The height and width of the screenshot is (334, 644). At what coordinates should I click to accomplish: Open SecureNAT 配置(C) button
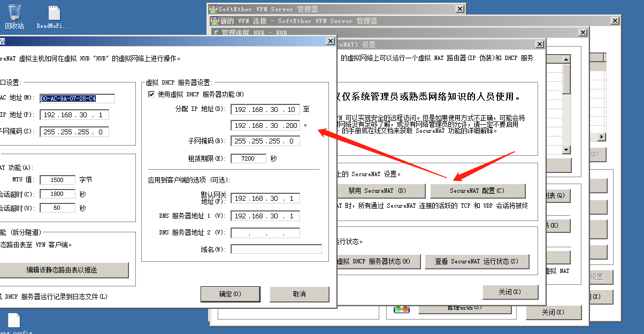478,191
